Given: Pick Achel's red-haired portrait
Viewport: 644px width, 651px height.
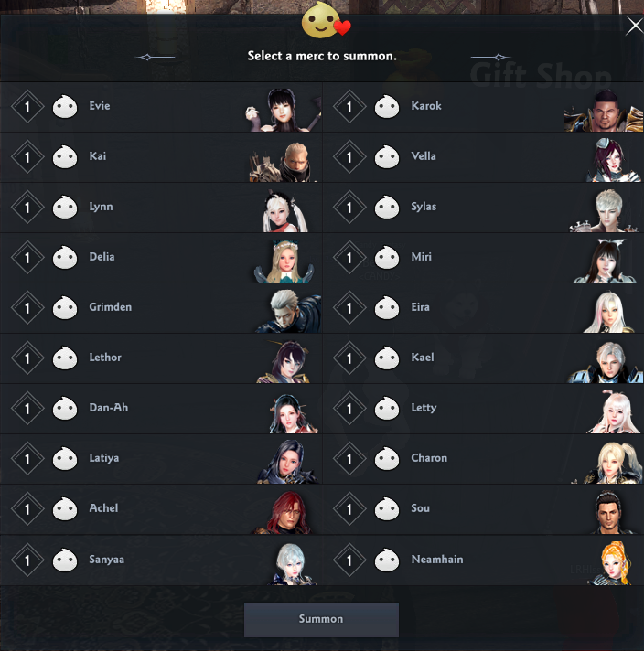Looking at the screenshot, I should coord(284,512).
